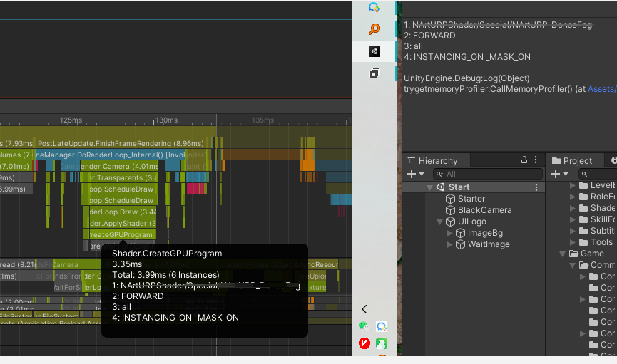Image resolution: width=617 pixels, height=364 pixels.
Task: Open the Assets link in console log
Action: [x=602, y=89]
